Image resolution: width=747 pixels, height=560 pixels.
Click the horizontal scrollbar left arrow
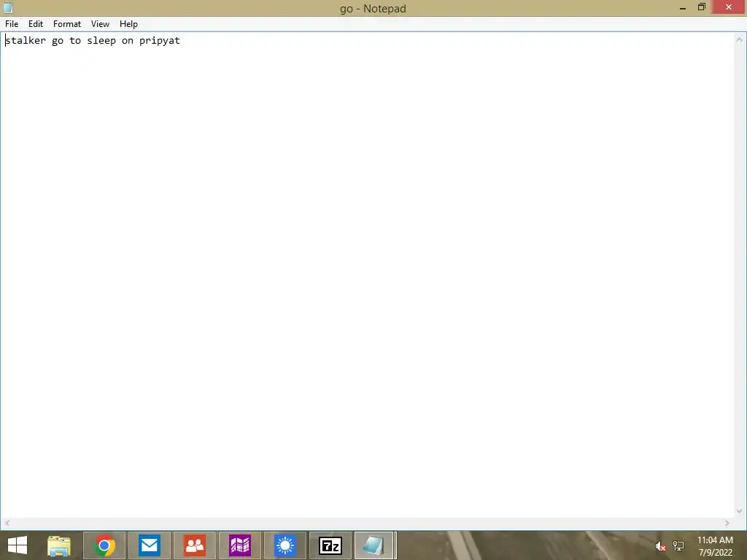7,523
